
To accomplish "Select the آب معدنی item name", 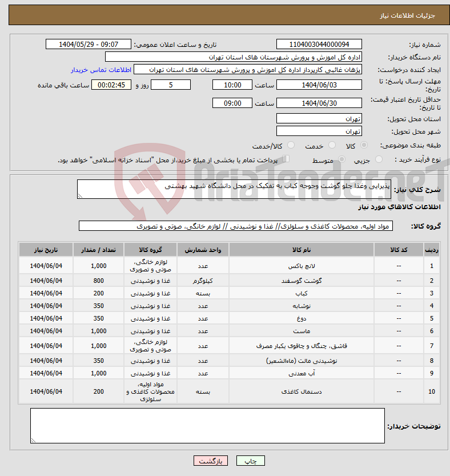I will pyautogui.click(x=302, y=373).
